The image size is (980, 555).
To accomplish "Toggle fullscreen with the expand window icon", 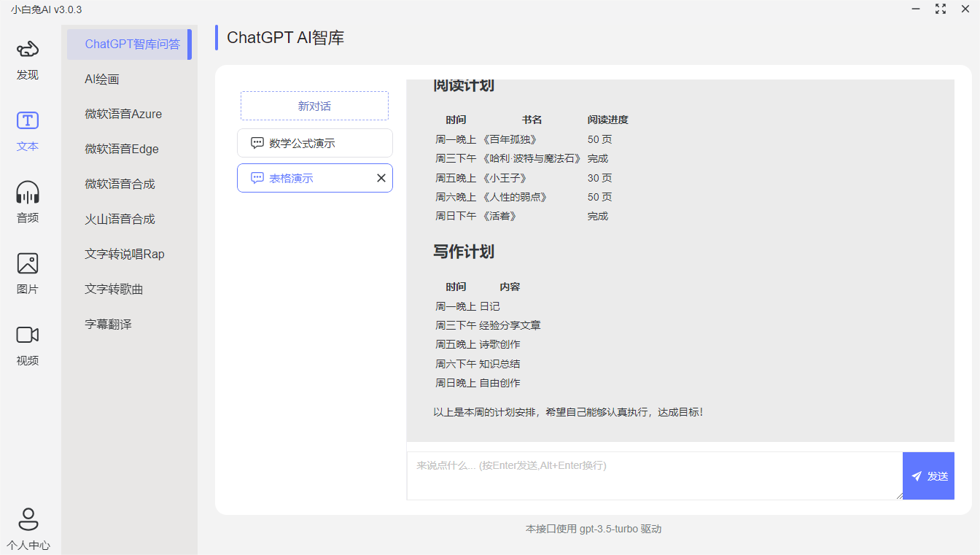I will (x=941, y=9).
